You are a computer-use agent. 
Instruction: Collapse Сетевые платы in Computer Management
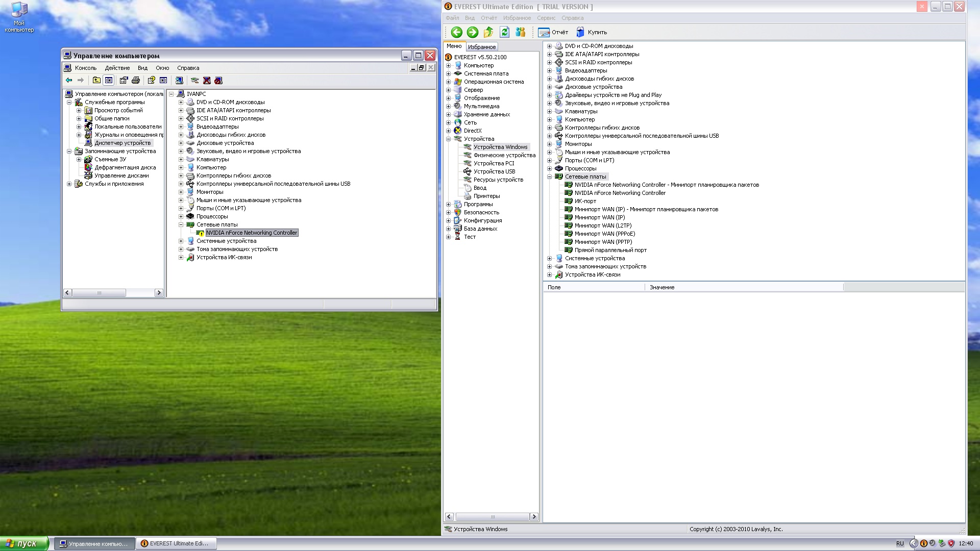pos(181,224)
